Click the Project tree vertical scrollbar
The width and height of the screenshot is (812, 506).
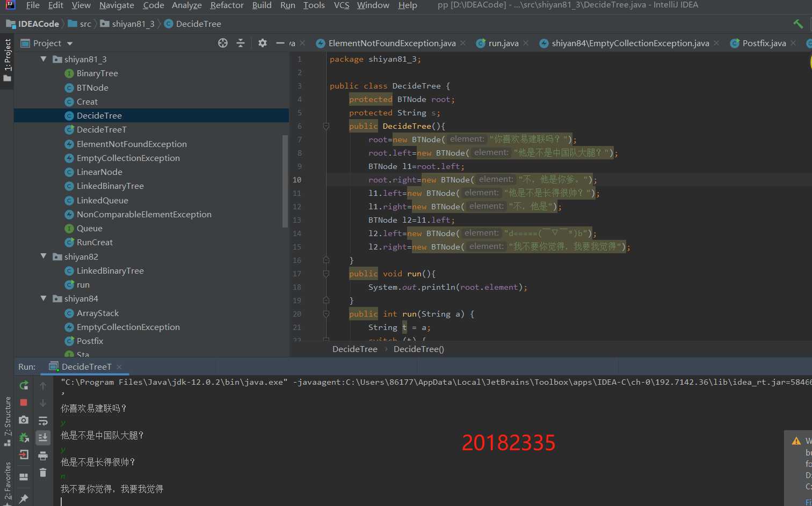285,181
